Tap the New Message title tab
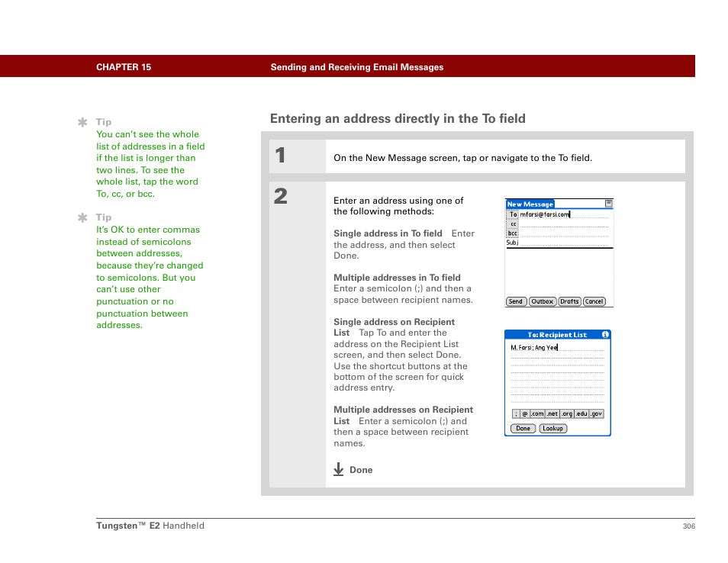The width and height of the screenshot is (728, 563). [530, 204]
